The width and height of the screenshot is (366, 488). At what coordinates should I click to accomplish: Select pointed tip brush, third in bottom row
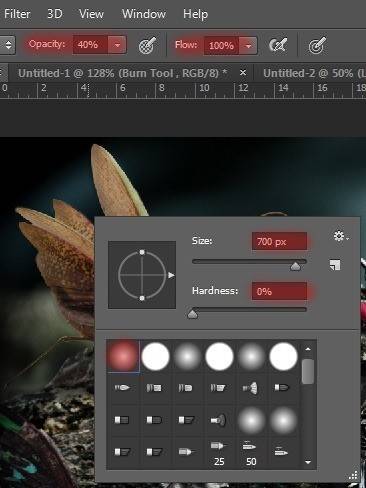(186, 452)
